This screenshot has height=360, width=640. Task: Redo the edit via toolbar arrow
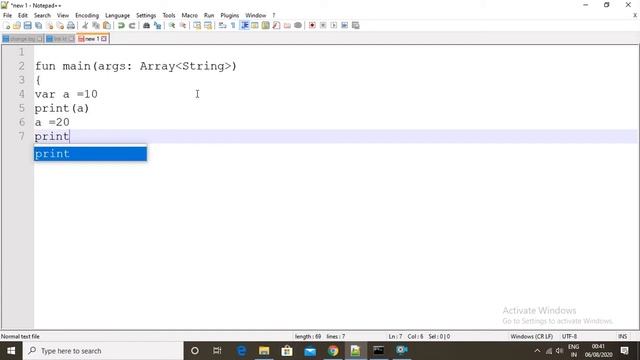click(x=132, y=25)
